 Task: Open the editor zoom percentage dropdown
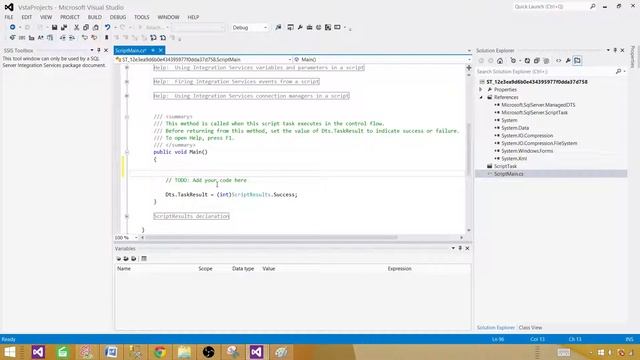pyautogui.click(x=136, y=238)
